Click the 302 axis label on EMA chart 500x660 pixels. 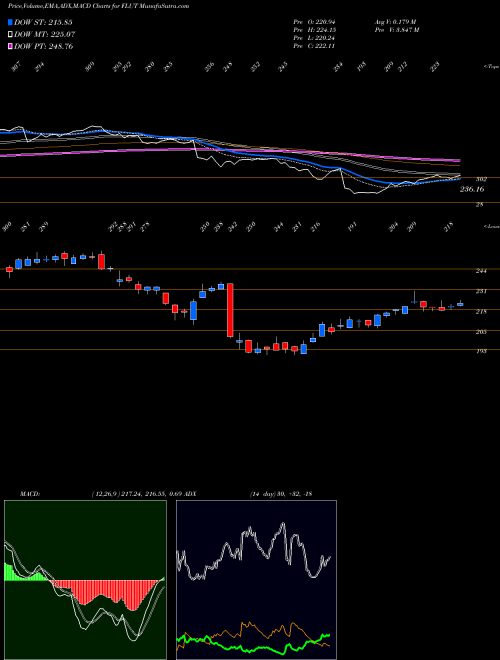482,179
